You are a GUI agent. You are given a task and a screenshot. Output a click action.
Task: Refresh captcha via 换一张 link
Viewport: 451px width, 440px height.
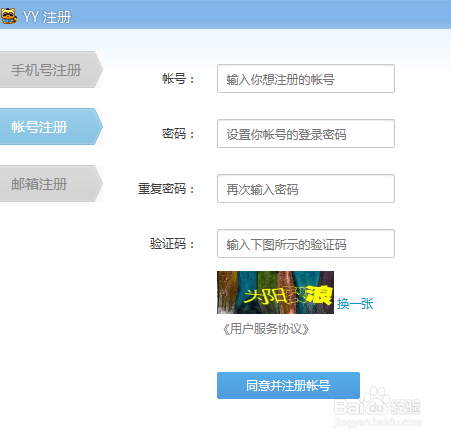tap(355, 304)
